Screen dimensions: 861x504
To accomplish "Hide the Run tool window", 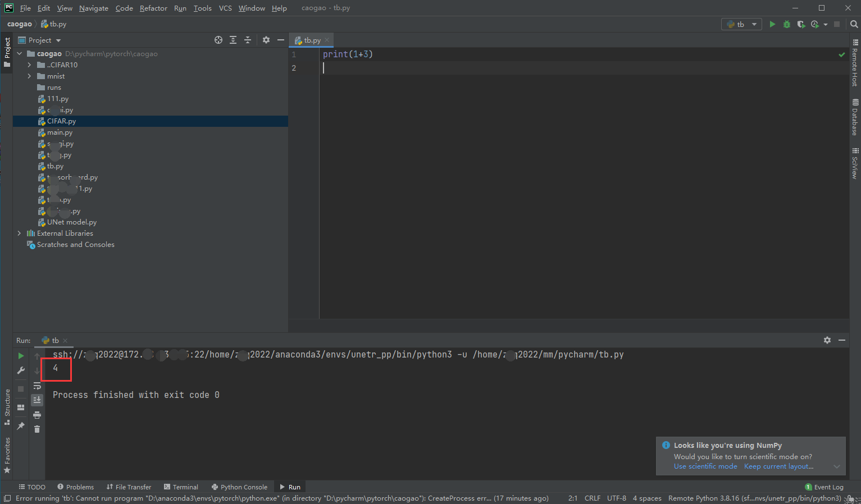I will (842, 340).
